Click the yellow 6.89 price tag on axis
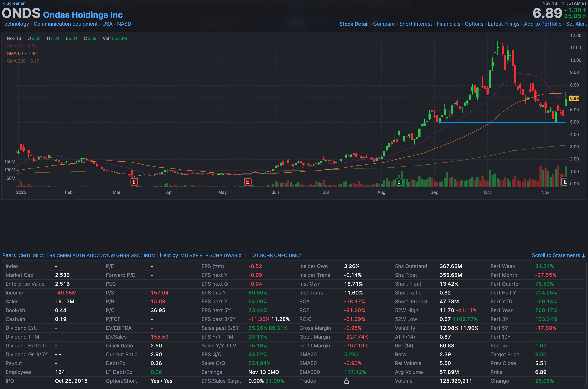The width and height of the screenshot is (588, 389). pos(574,98)
